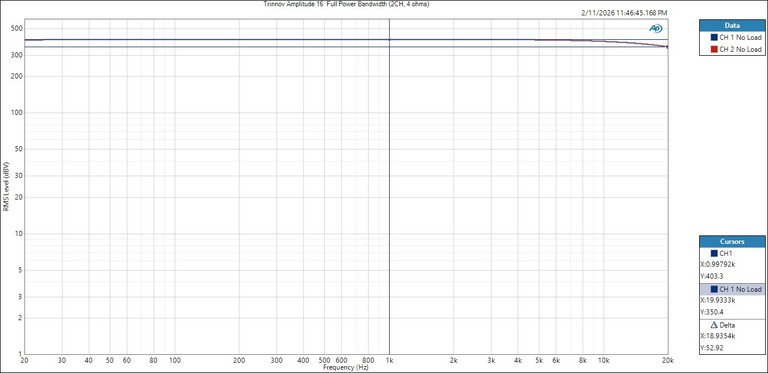Click the 1k frequency tick label
Viewport: 768px width, 373px height.
pos(389,361)
